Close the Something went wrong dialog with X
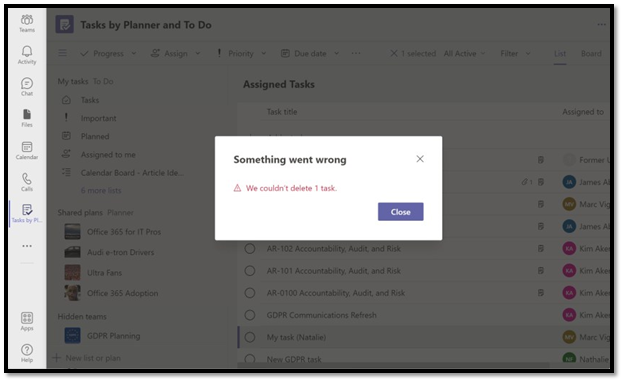The height and width of the screenshot is (384, 624). coord(420,159)
